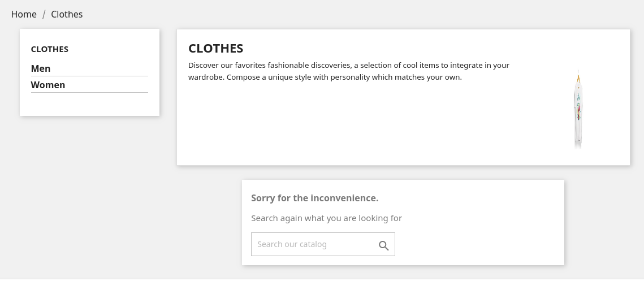Click the underline below Men entry
The height and width of the screenshot is (281, 644).
pos(89,76)
